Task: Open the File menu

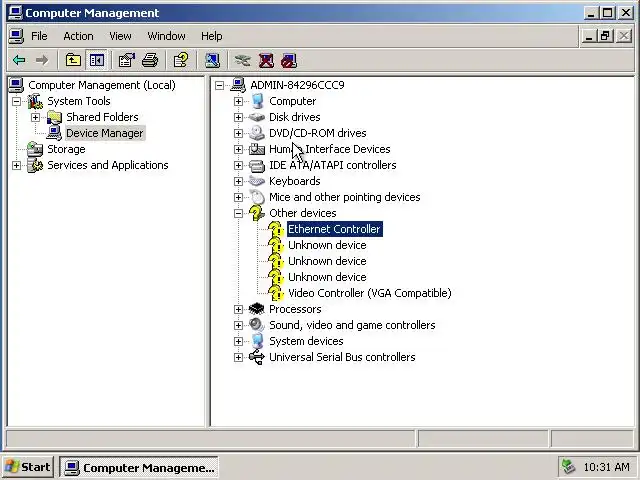Action: [x=39, y=36]
